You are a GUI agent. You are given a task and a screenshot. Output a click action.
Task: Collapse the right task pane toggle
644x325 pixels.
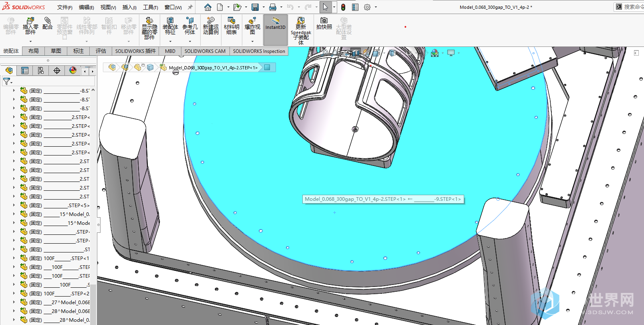(x=636, y=53)
